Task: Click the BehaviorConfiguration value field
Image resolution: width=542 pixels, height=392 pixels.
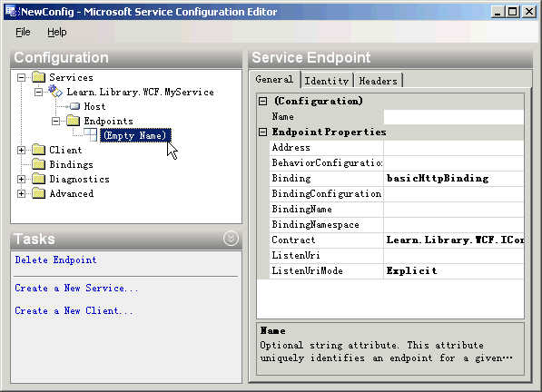Action: tap(454, 162)
